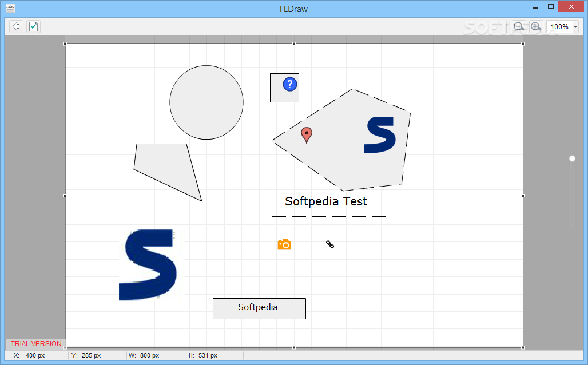
Task: Click the zoom in magnifier icon
Action: (536, 27)
